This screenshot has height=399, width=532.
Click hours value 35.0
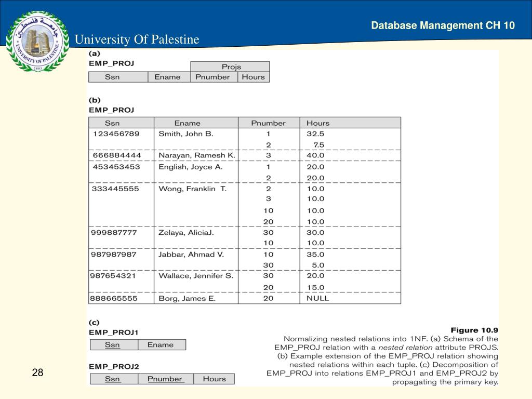coord(315,255)
